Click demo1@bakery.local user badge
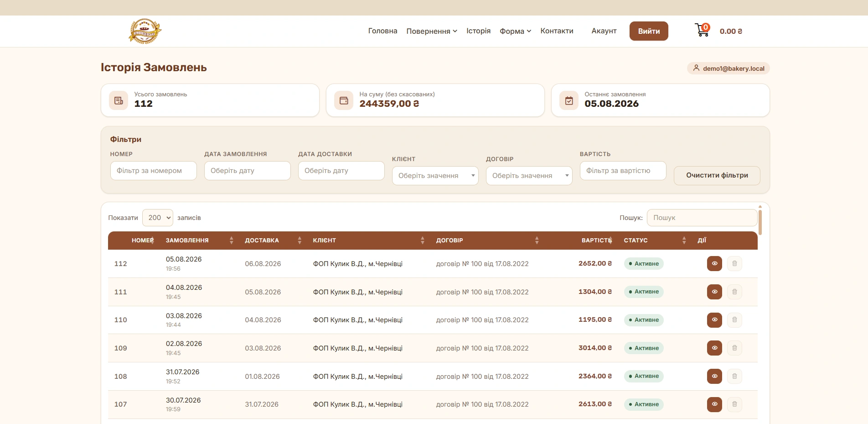Image resolution: width=868 pixels, height=424 pixels. 728,68
